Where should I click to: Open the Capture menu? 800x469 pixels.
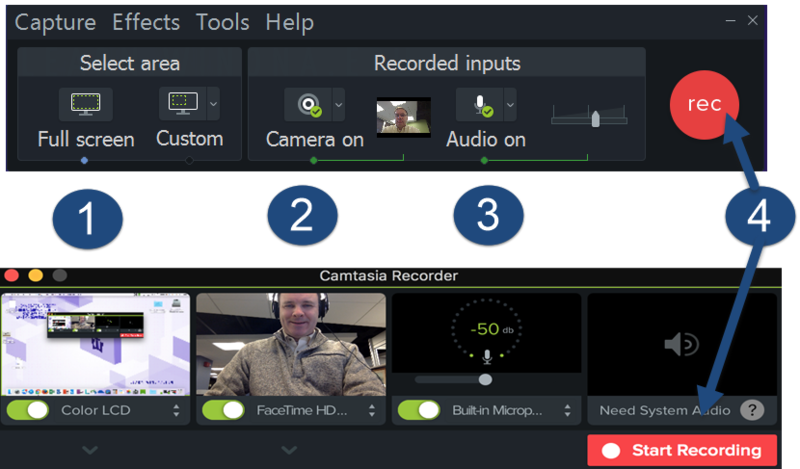pyautogui.click(x=55, y=22)
